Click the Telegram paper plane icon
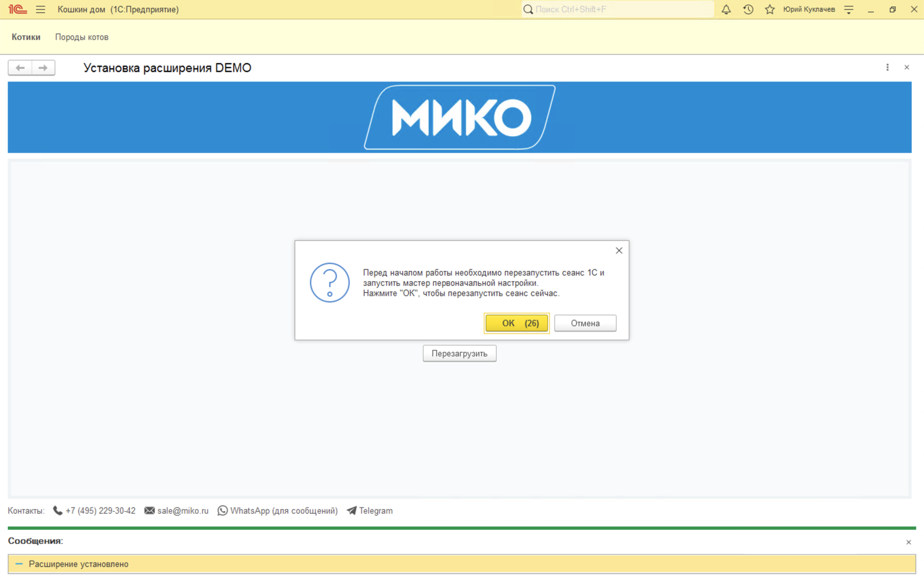 [x=351, y=511]
